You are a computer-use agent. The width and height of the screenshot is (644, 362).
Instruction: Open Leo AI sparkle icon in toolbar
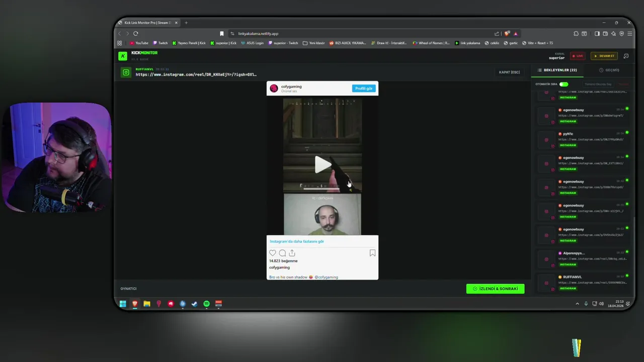(613, 34)
